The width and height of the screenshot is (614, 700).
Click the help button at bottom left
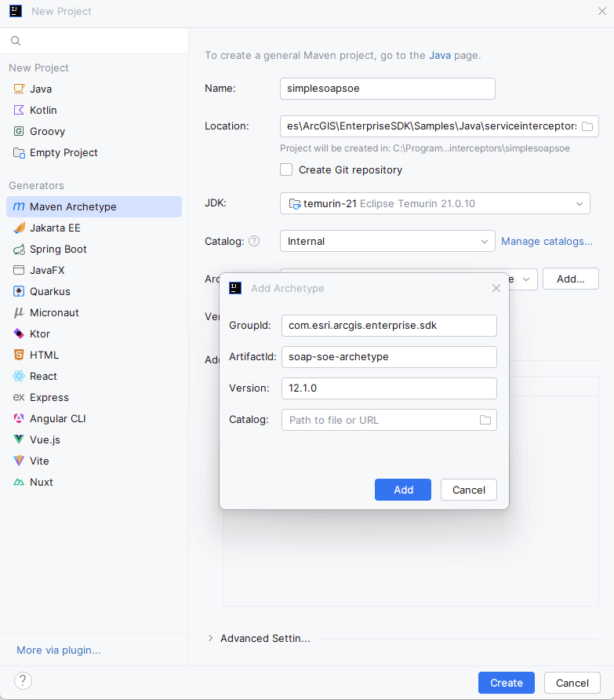23,681
